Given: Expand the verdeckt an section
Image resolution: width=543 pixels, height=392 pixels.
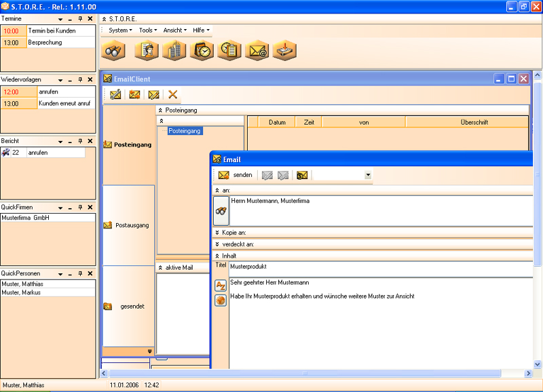Looking at the screenshot, I should pyautogui.click(x=217, y=244).
